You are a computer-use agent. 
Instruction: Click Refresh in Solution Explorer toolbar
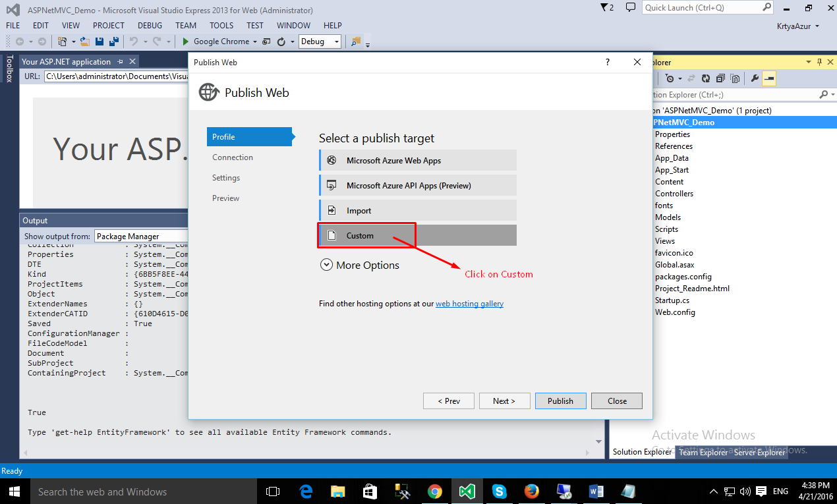707,78
